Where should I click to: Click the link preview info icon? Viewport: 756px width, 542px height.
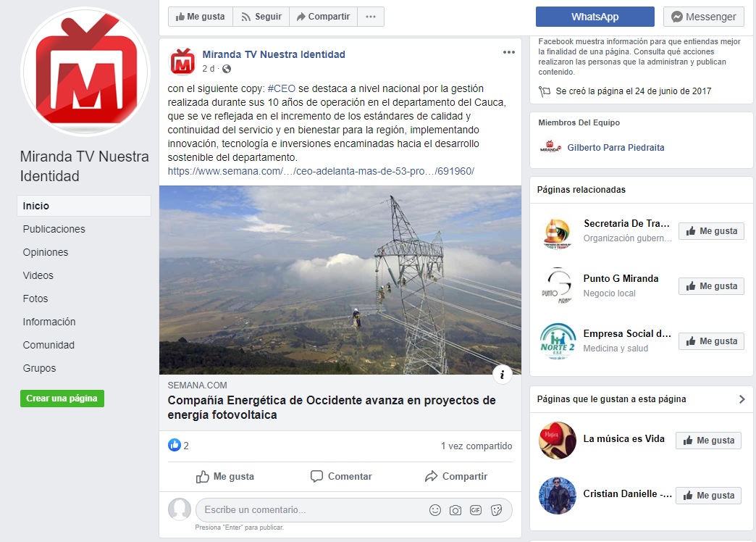(502, 375)
